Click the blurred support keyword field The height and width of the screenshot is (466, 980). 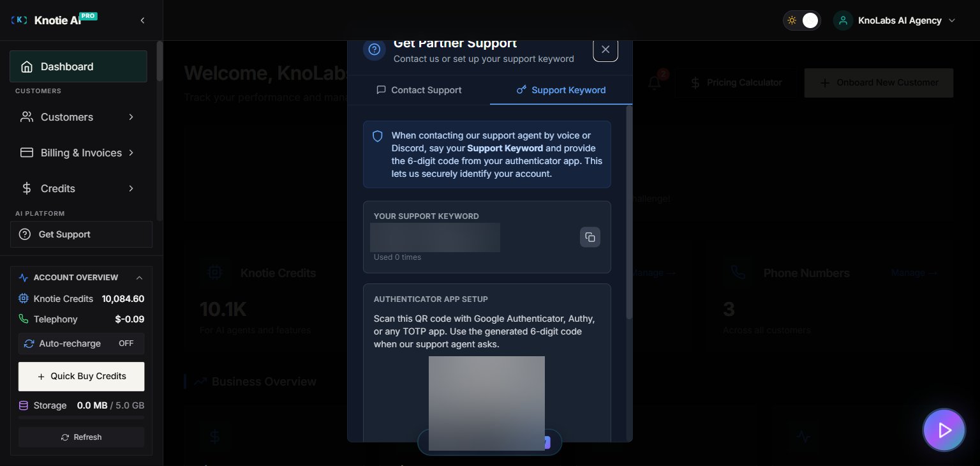tap(435, 237)
